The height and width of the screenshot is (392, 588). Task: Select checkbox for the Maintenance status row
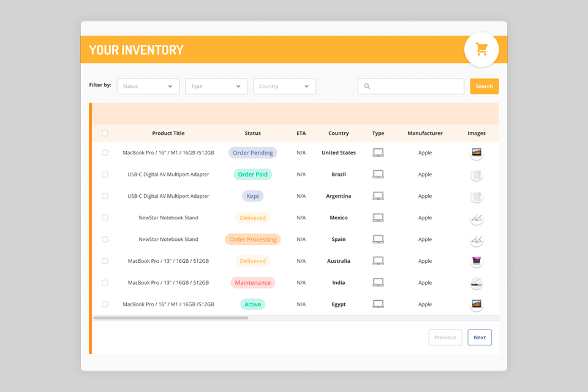(105, 283)
